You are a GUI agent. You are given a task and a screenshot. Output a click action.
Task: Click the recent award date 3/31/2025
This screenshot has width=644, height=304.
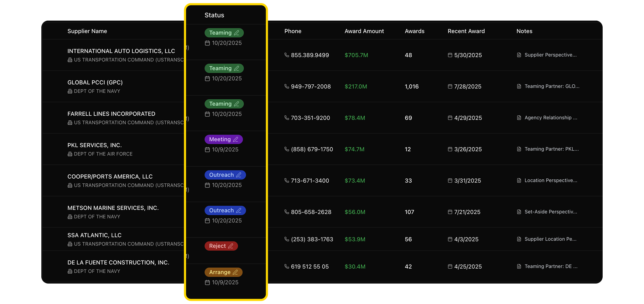click(x=468, y=181)
